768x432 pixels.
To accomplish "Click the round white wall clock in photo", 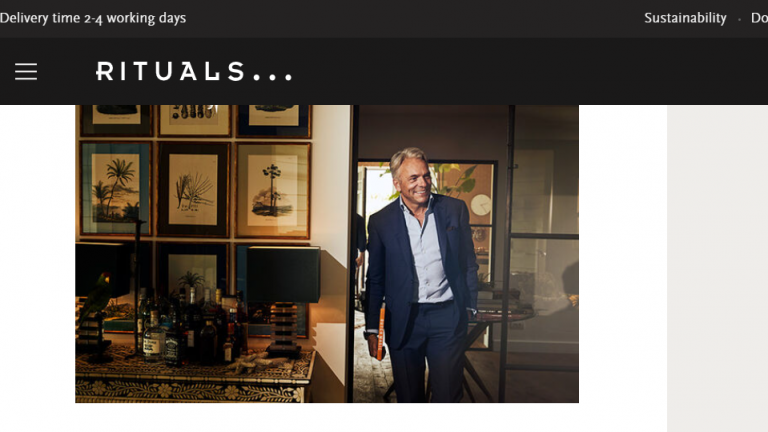I will 481,205.
